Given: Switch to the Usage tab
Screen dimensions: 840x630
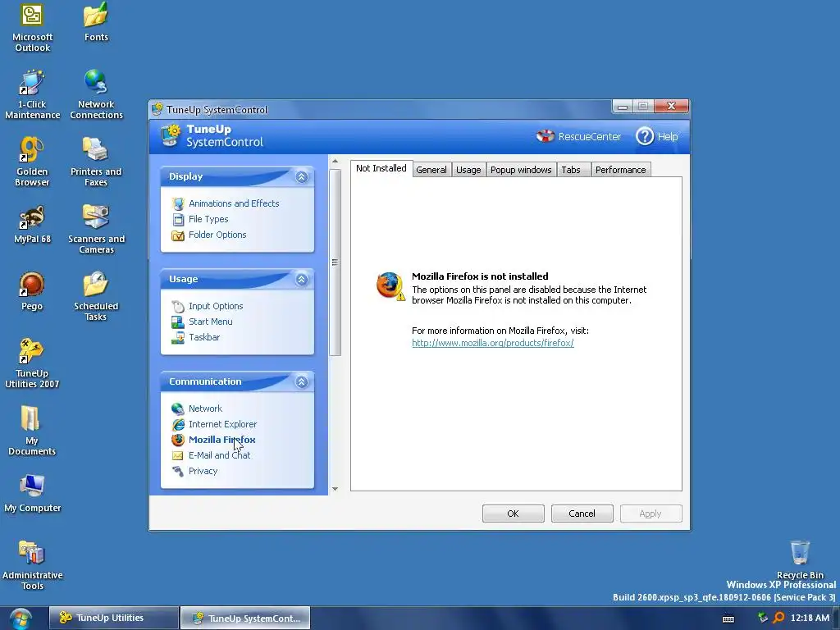Looking at the screenshot, I should click(x=468, y=170).
